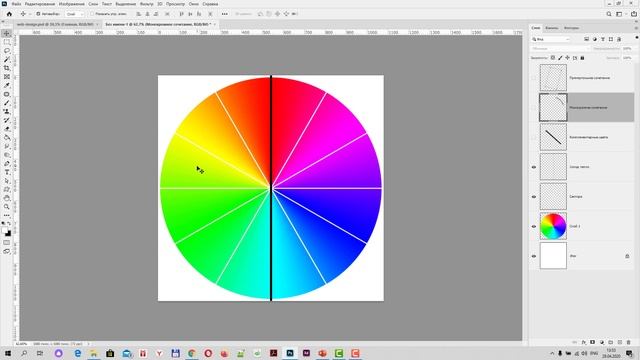This screenshot has width=640, height=360.
Task: Select the Lasso tool
Action: [7, 51]
